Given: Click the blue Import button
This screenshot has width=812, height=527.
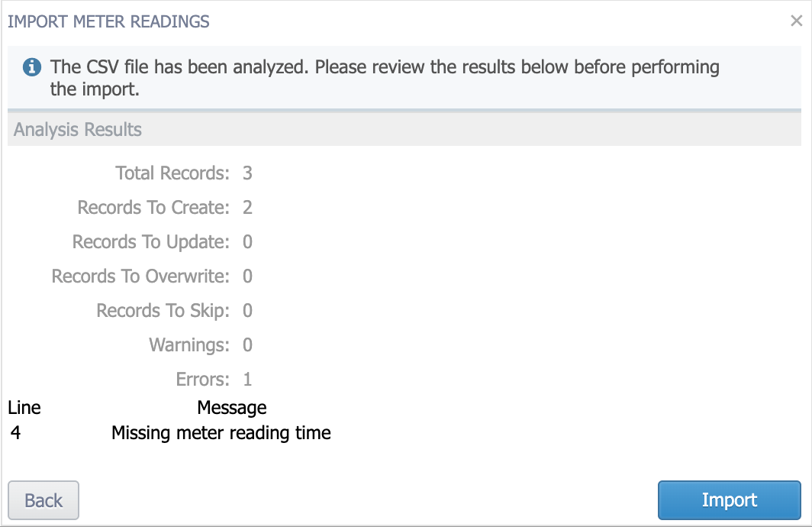Looking at the screenshot, I should click(729, 500).
